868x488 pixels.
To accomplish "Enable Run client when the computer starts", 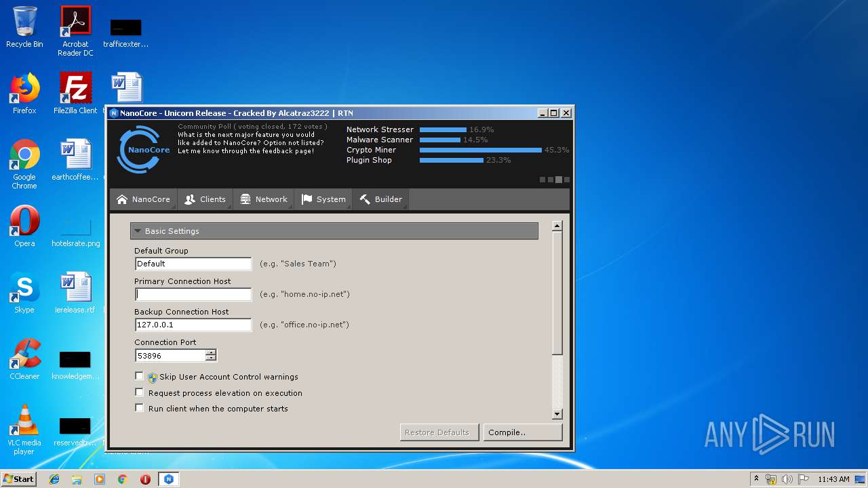I will (140, 408).
